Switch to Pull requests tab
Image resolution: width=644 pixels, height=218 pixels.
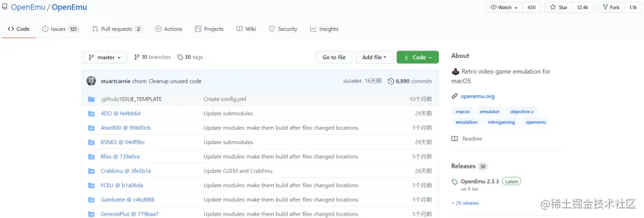pyautogui.click(x=117, y=29)
